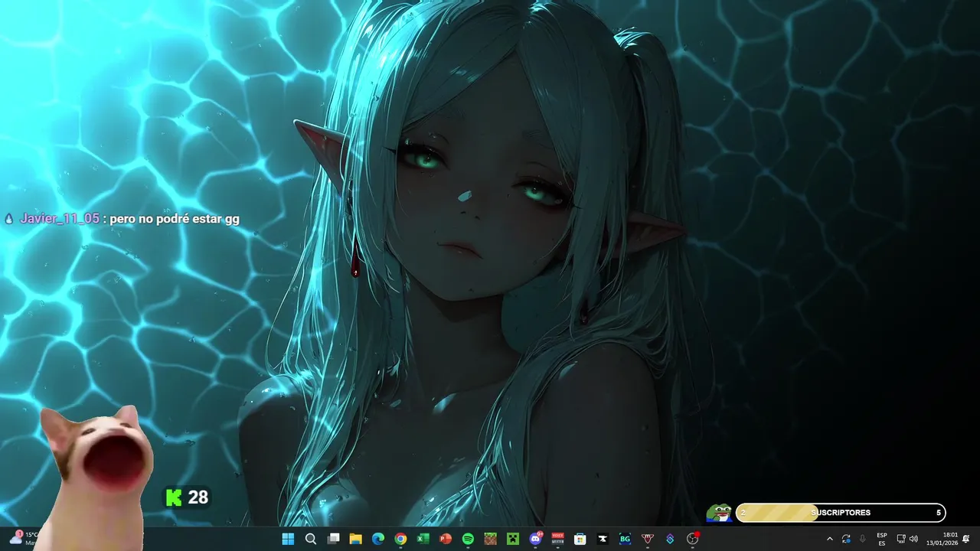Open Minecraft Creeper face launcher icon
980x551 pixels.
(513, 539)
